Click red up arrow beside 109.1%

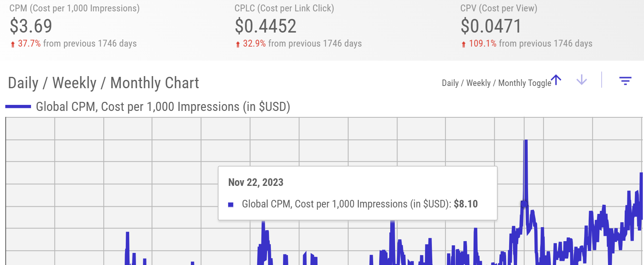[464, 44]
